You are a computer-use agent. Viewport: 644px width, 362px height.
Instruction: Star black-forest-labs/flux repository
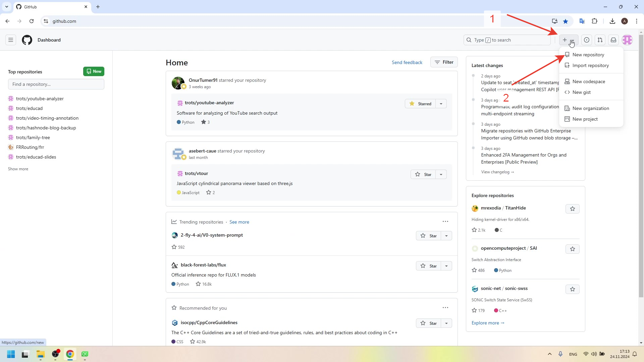point(428,266)
